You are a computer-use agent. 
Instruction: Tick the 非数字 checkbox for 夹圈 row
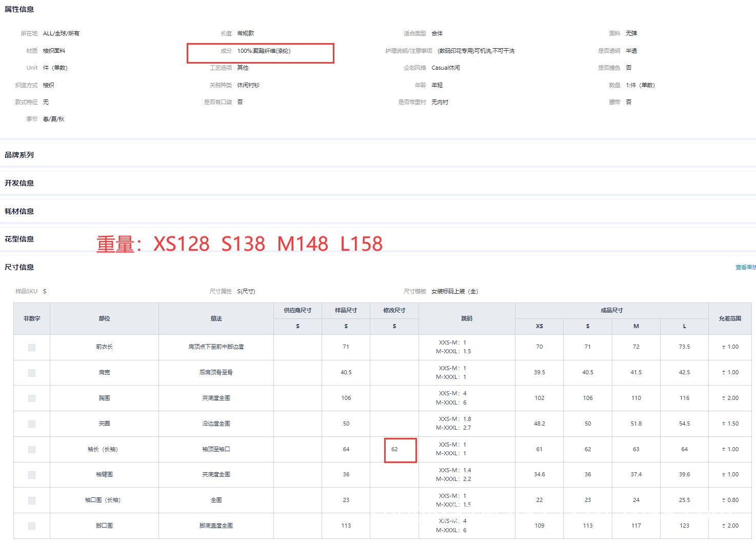pyautogui.click(x=32, y=424)
